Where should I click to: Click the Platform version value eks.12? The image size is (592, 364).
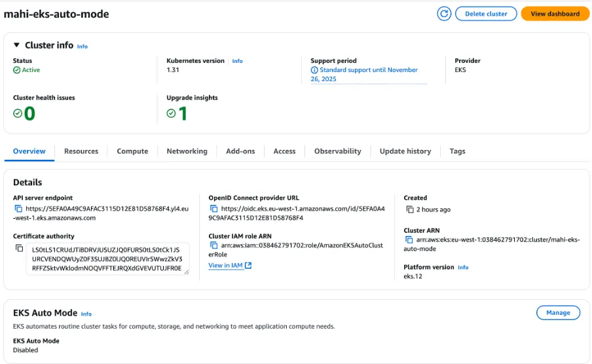[x=413, y=276]
